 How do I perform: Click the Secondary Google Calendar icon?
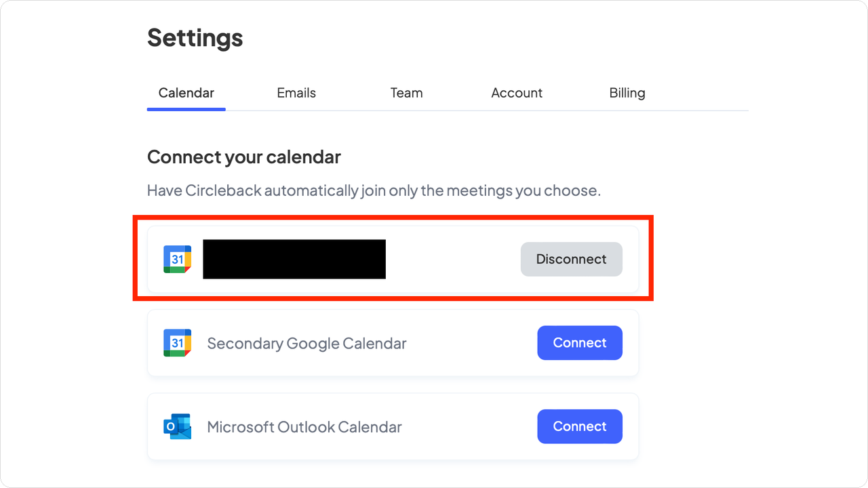(177, 343)
